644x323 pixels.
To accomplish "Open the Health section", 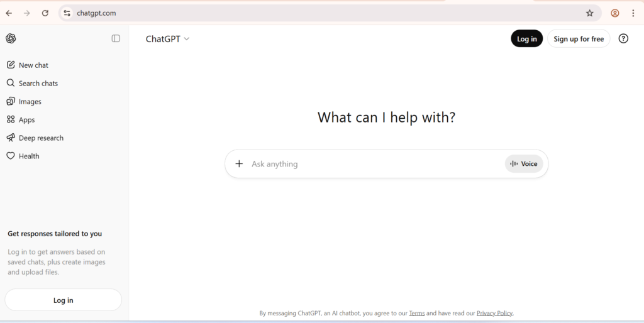I will point(28,156).
